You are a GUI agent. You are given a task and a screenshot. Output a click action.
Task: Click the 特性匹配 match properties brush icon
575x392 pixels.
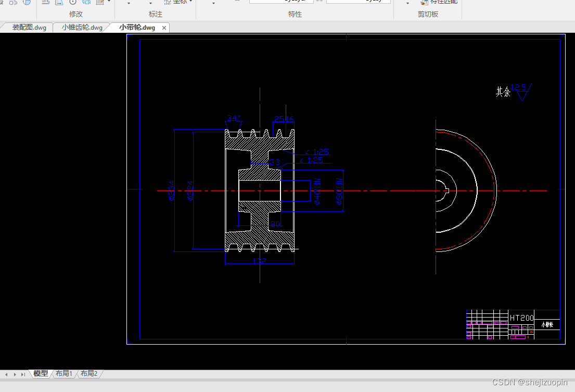(424, 2)
